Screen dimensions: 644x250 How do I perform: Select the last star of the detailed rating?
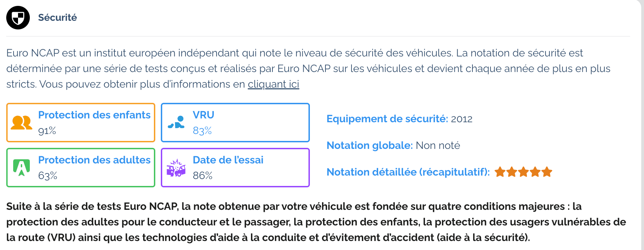547,171
